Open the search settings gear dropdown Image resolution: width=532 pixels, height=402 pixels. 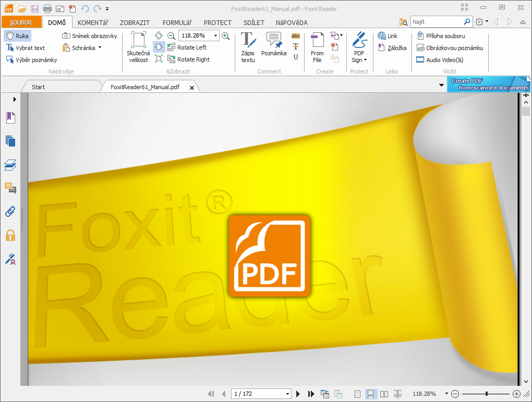(481, 22)
